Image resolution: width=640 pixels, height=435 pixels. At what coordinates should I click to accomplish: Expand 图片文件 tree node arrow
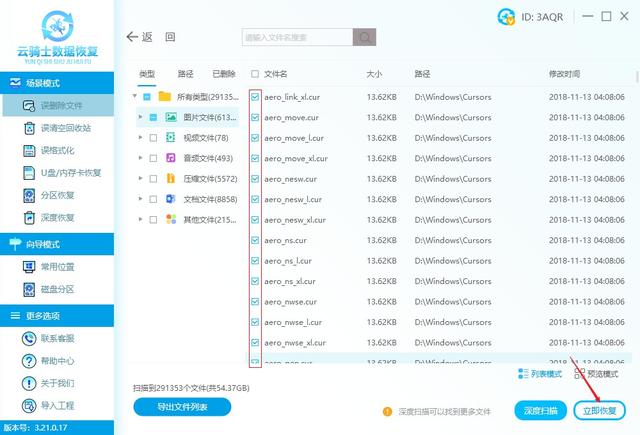pyautogui.click(x=140, y=117)
